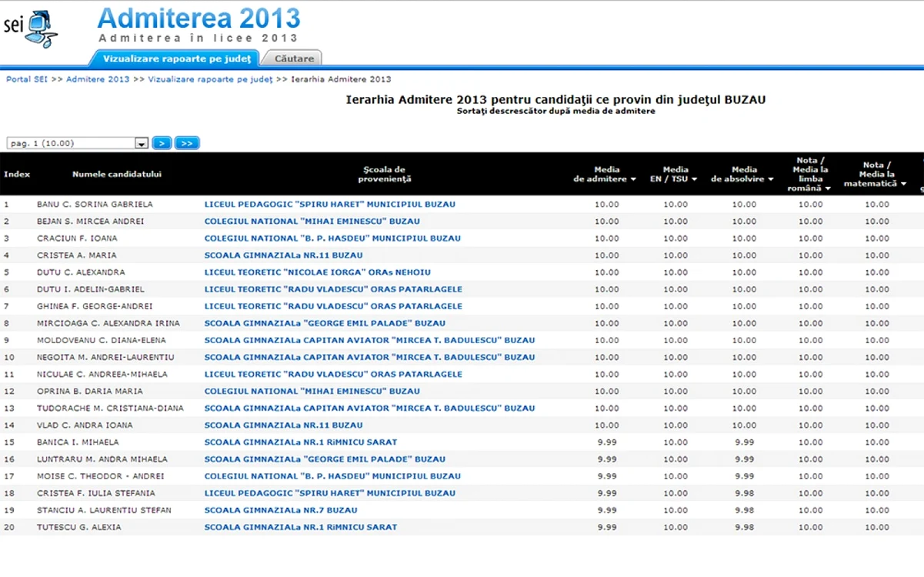
Task: Sort by limba română grade arrow
Action: pos(828,188)
